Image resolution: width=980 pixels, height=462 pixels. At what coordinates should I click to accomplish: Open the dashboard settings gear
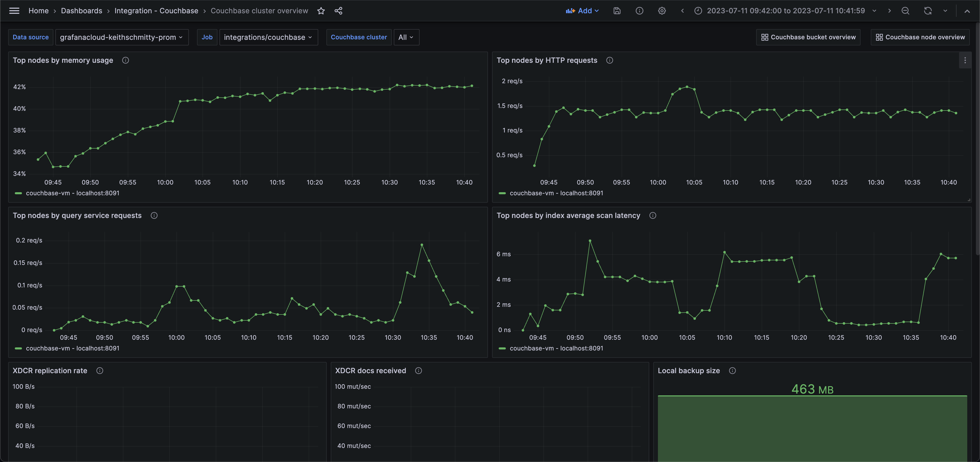point(662,11)
